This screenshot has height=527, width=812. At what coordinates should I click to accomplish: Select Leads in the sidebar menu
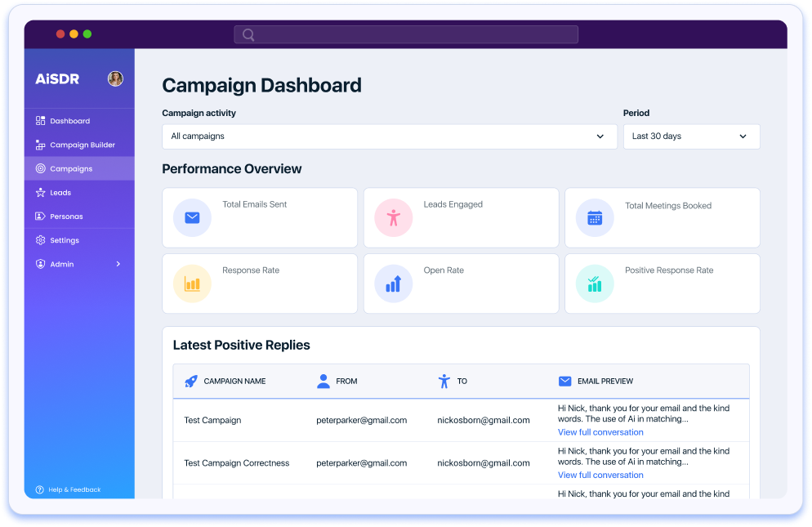pyautogui.click(x=60, y=193)
